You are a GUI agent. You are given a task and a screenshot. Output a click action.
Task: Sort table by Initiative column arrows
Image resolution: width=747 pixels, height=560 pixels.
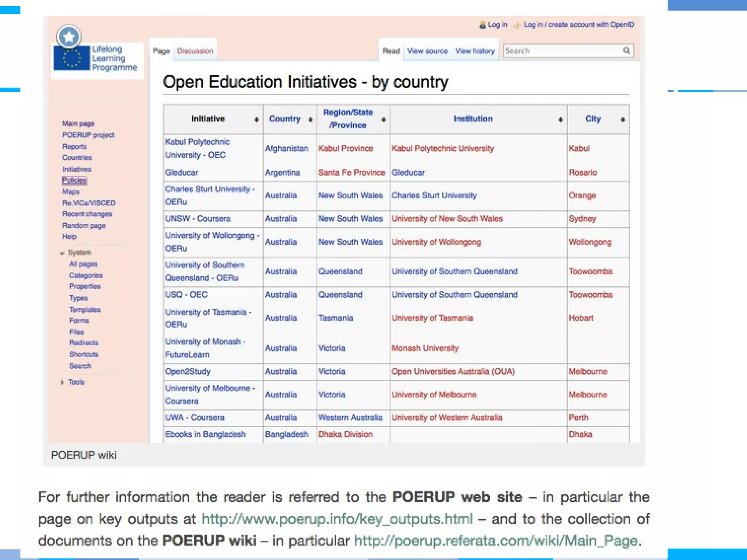pyautogui.click(x=257, y=120)
